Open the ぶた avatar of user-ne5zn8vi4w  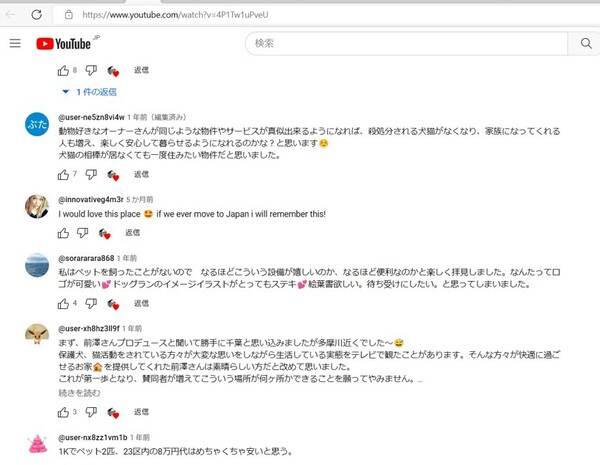point(36,124)
